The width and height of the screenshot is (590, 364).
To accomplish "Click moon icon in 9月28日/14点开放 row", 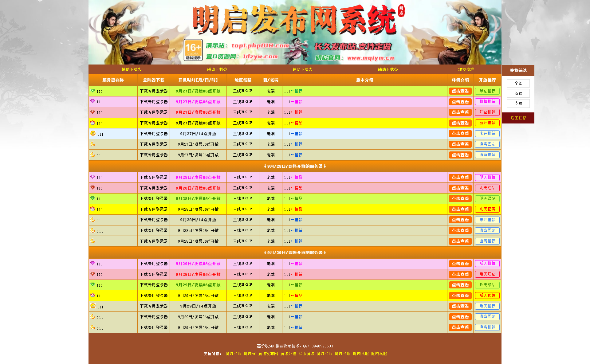I will (93, 220).
